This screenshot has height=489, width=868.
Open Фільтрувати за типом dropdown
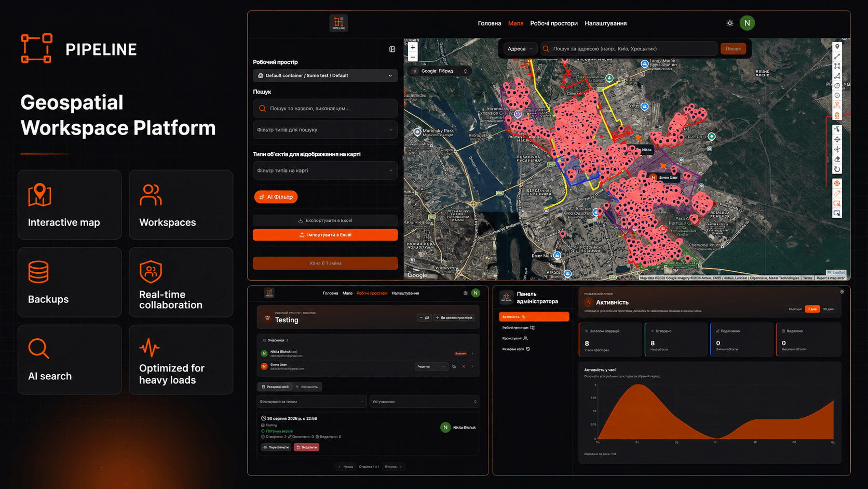[311, 402]
